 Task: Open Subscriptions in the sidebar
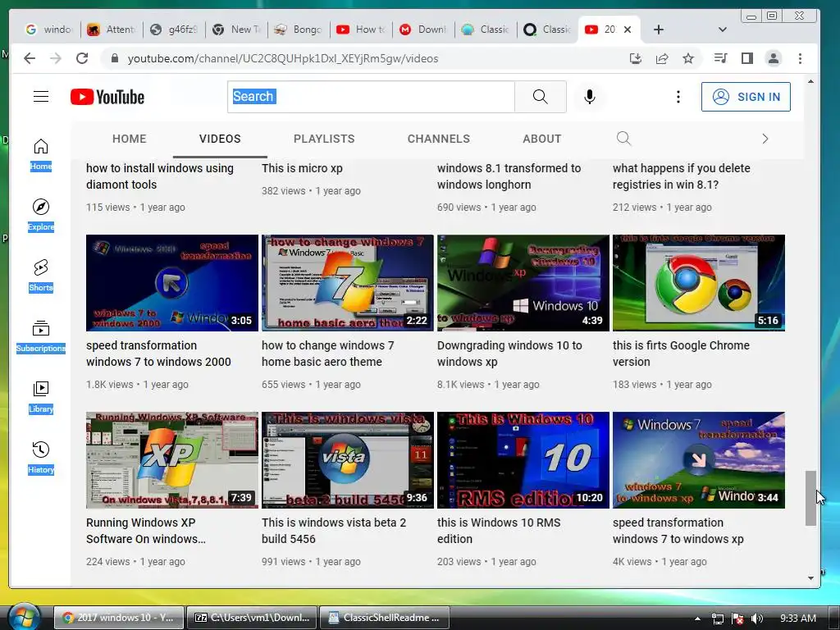pos(41,337)
